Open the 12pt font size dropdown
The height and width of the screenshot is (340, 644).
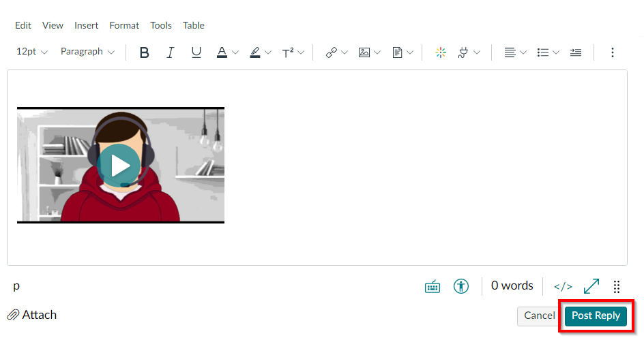pos(32,52)
